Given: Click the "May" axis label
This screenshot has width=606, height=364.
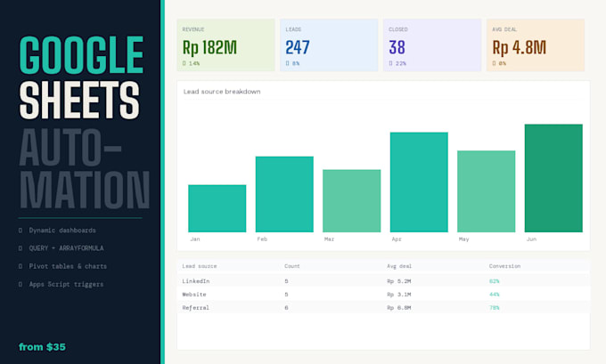Looking at the screenshot, I should coord(463,239).
